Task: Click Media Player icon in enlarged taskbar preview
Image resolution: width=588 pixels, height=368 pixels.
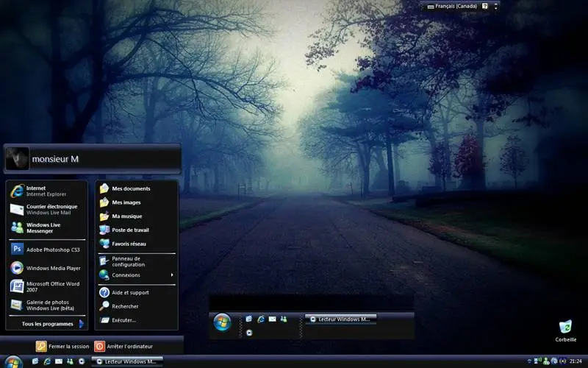Action: [x=249, y=333]
